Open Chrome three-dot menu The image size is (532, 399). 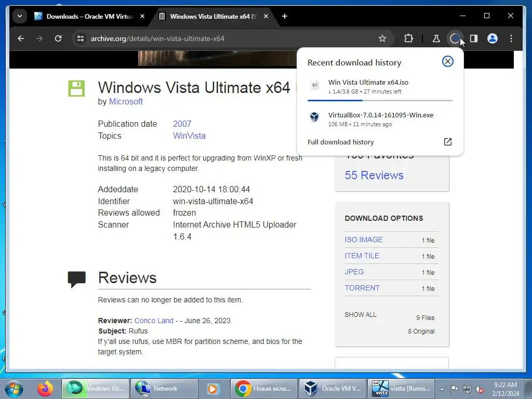[511, 38]
